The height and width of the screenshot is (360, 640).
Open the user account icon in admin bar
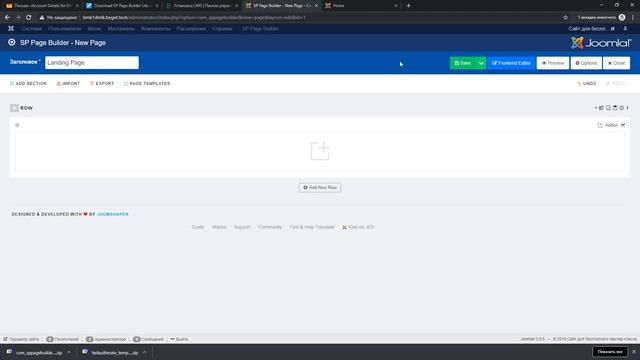click(x=625, y=29)
